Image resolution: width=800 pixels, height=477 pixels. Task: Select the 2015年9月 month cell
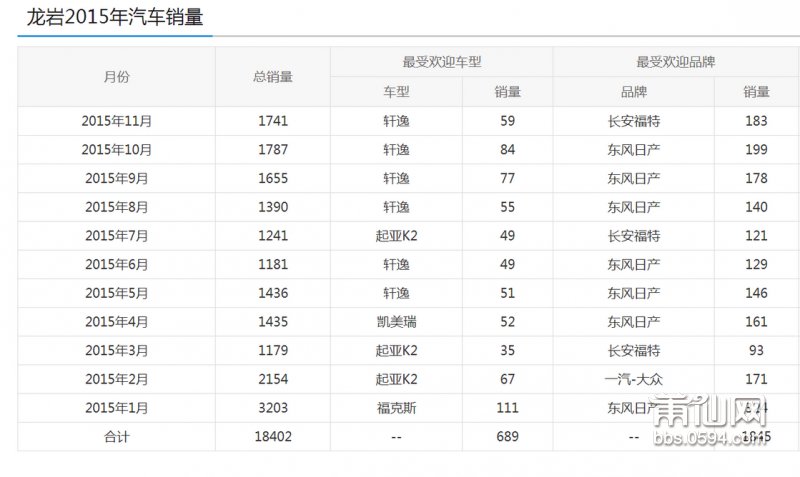(116, 178)
